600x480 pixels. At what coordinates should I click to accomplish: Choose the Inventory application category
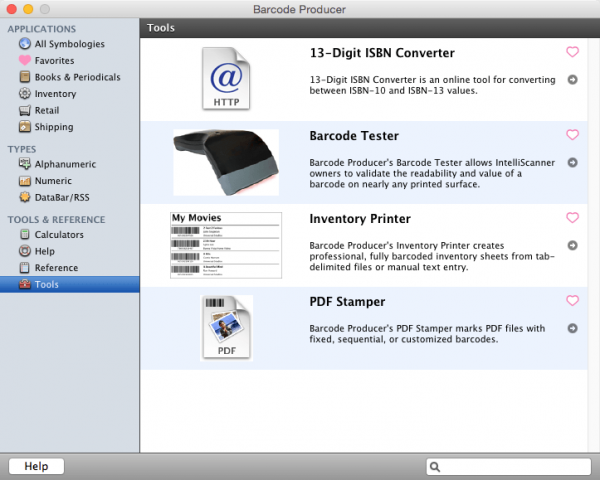[70, 93]
